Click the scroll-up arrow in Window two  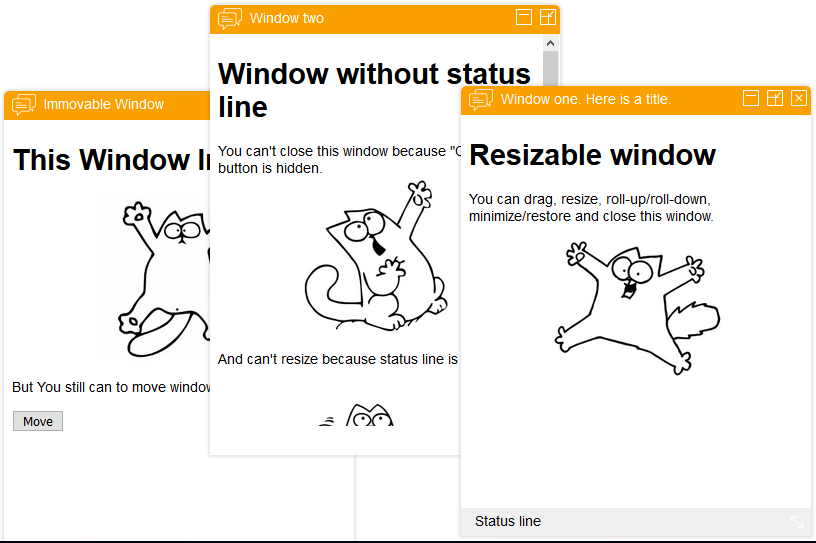pyautogui.click(x=550, y=43)
